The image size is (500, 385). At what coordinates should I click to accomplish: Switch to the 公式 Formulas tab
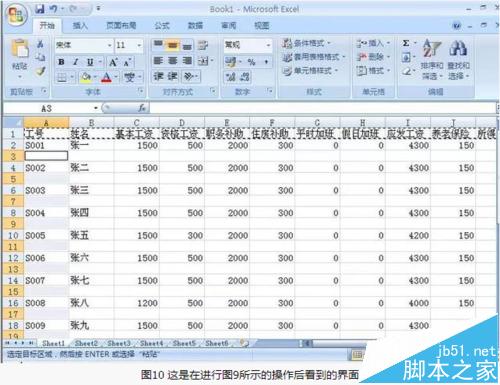(x=162, y=25)
